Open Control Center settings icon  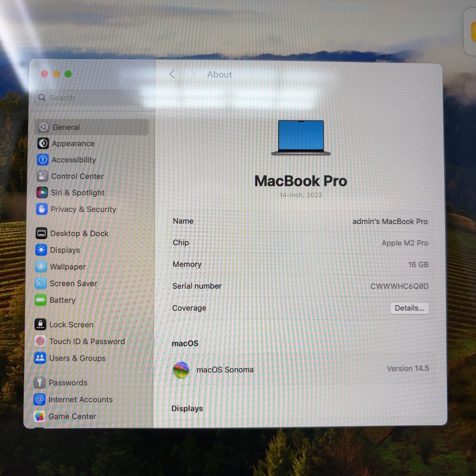tap(43, 176)
